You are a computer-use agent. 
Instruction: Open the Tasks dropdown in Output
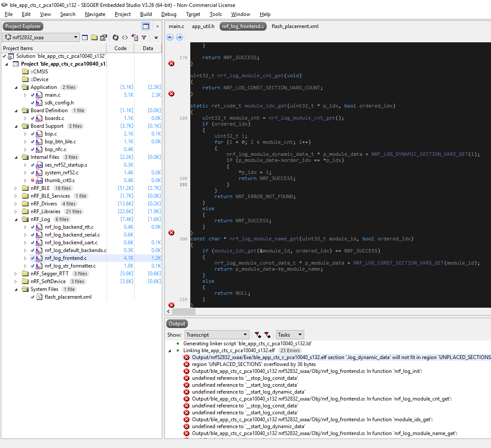click(290, 335)
